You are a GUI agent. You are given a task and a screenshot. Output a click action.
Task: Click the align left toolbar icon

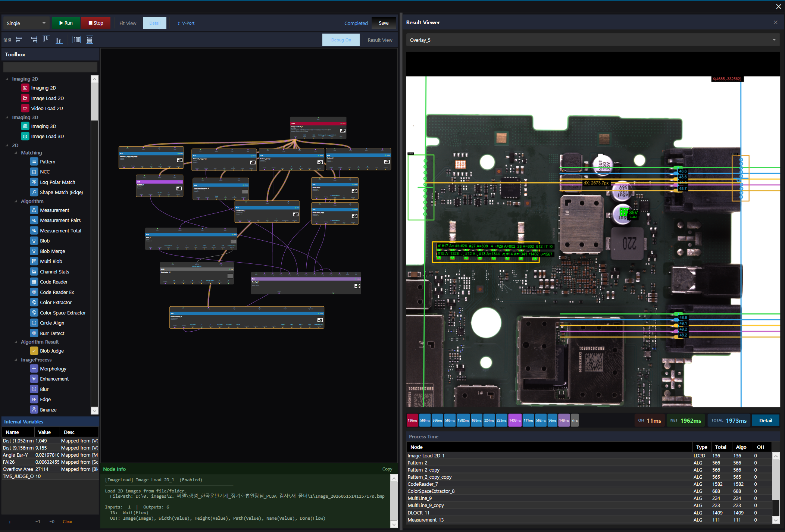point(19,40)
